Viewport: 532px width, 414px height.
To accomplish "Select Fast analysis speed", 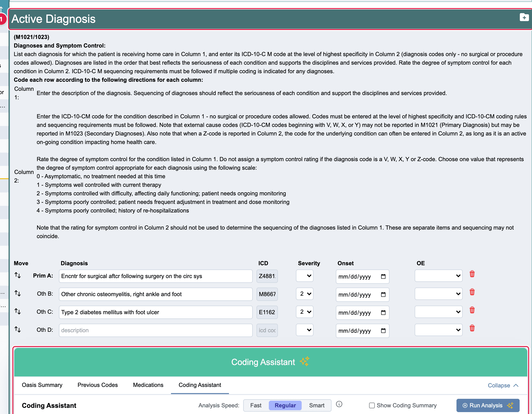I will (x=256, y=405).
